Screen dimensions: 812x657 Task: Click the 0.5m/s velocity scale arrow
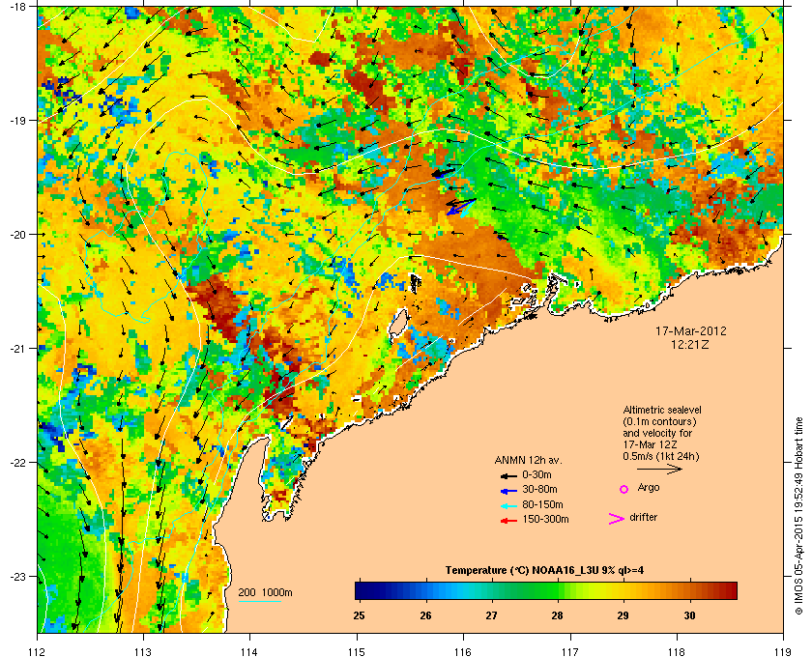click(659, 469)
